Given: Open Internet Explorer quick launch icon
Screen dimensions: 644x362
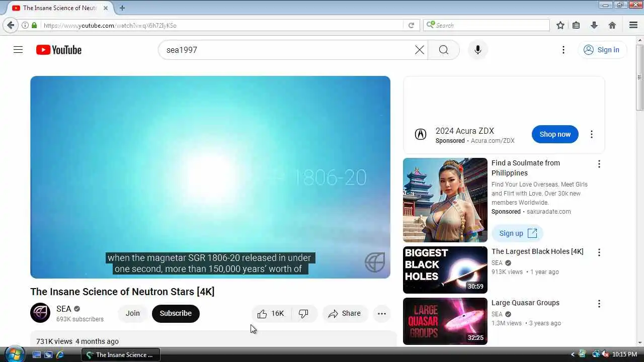Looking at the screenshot, I should [60, 354].
